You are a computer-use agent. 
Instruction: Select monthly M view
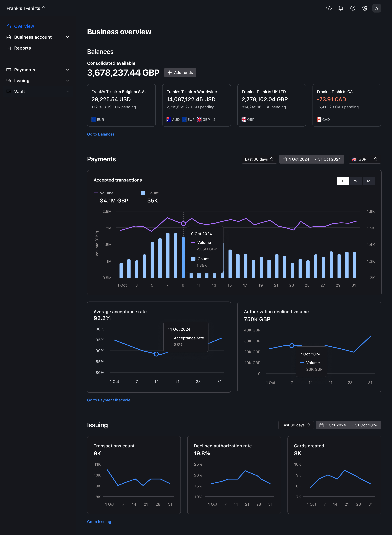(x=368, y=181)
